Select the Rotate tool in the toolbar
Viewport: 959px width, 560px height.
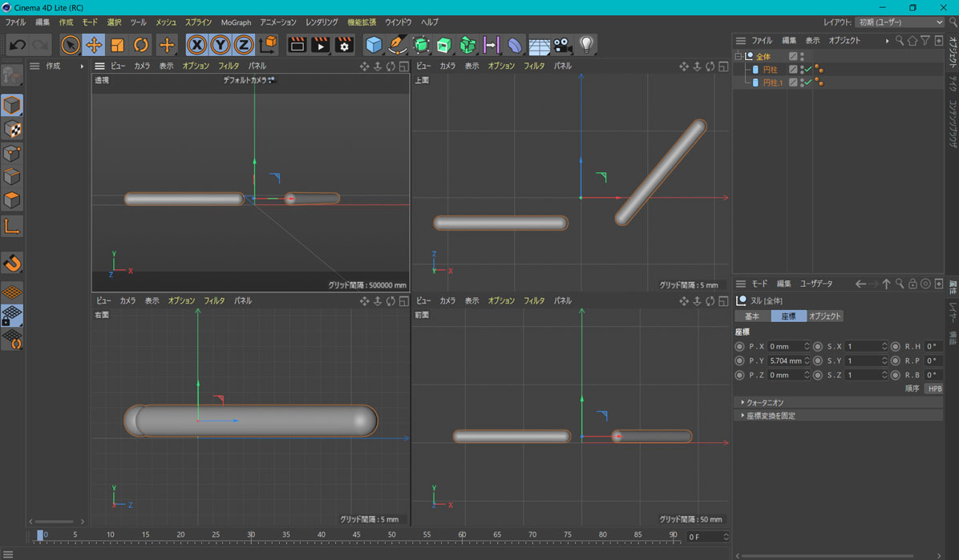[140, 45]
